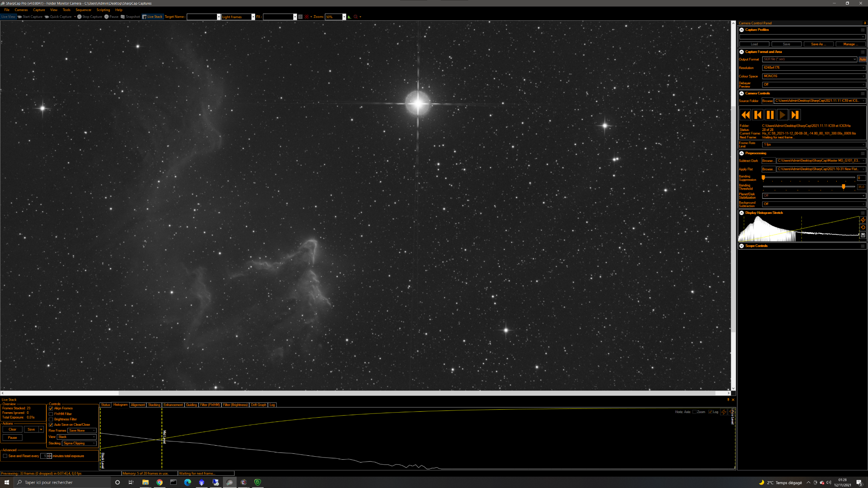
Task: Toggle Auto Save on Clear/Close
Action: (x=51, y=424)
